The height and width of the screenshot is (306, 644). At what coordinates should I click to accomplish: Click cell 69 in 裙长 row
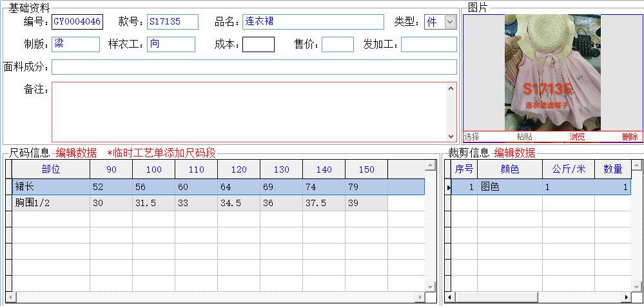[x=281, y=187]
